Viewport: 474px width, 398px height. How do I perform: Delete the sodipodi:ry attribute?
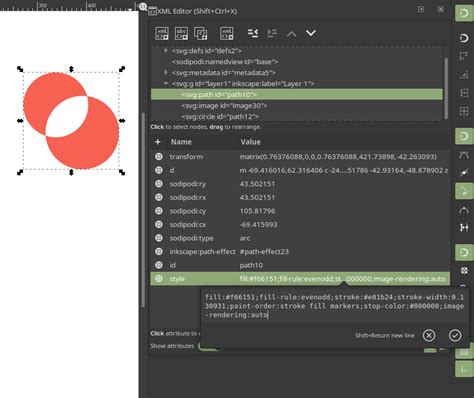[159, 184]
